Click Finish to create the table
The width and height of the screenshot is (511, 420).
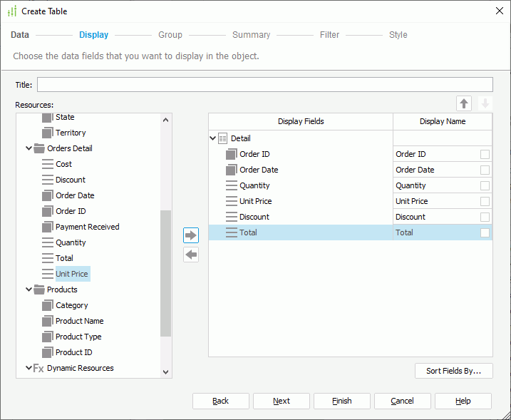tap(342, 401)
